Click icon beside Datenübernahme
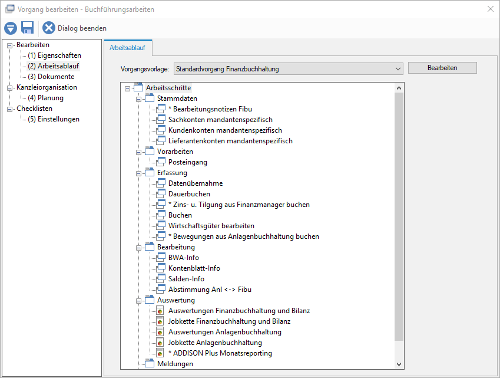The image size is (500, 378). [x=161, y=183]
